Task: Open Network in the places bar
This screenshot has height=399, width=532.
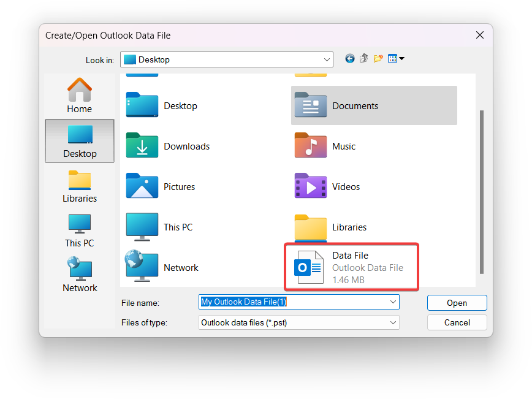Action: click(80, 275)
